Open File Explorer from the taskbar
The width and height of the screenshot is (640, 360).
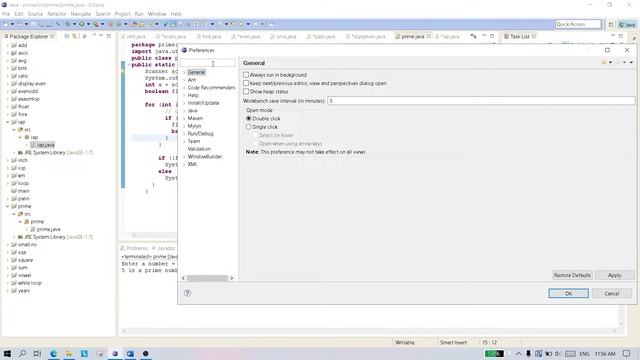tap(69, 353)
